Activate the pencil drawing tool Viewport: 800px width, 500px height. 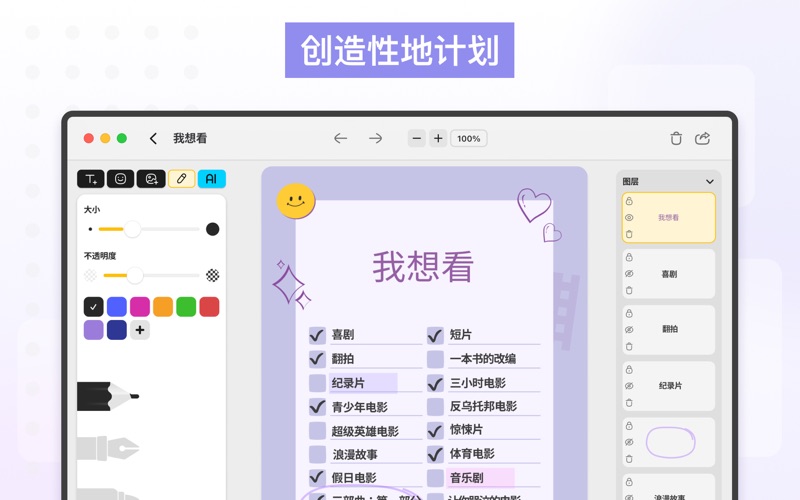[181, 179]
